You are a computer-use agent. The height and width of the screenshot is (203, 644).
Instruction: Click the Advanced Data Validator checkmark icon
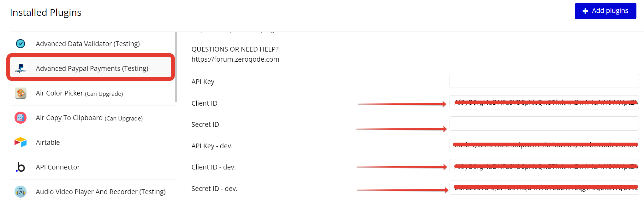pos(21,44)
